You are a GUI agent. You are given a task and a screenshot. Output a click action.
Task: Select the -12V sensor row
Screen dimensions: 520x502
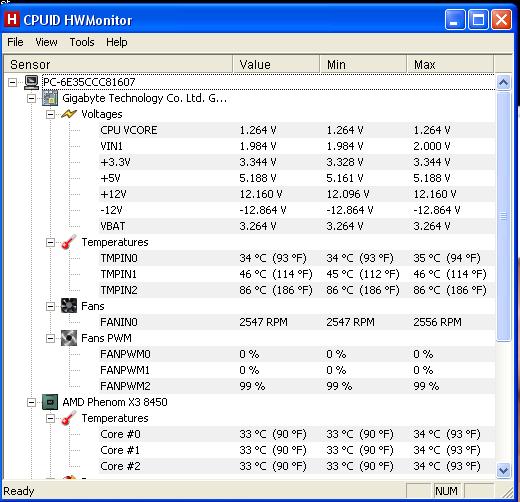(x=297, y=210)
